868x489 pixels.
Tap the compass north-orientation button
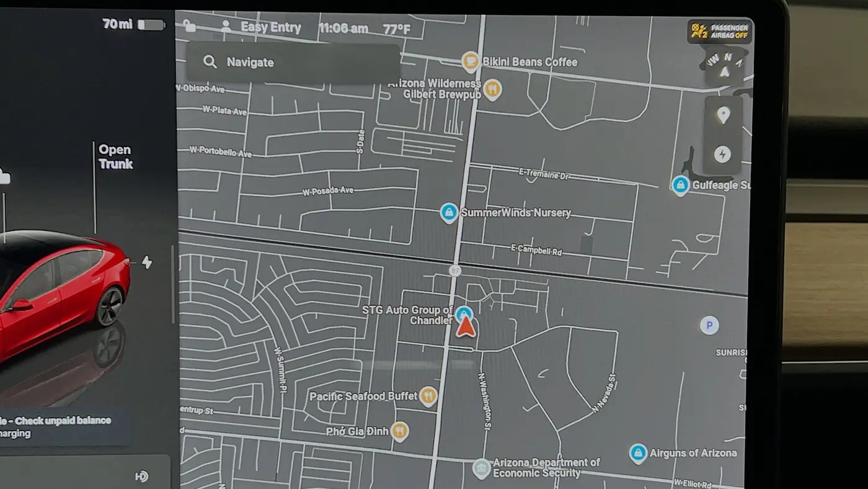[x=724, y=66]
